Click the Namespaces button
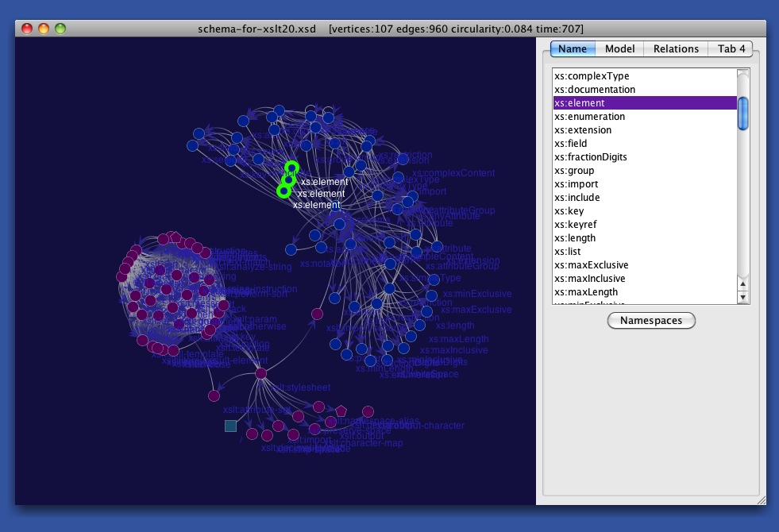 (651, 321)
